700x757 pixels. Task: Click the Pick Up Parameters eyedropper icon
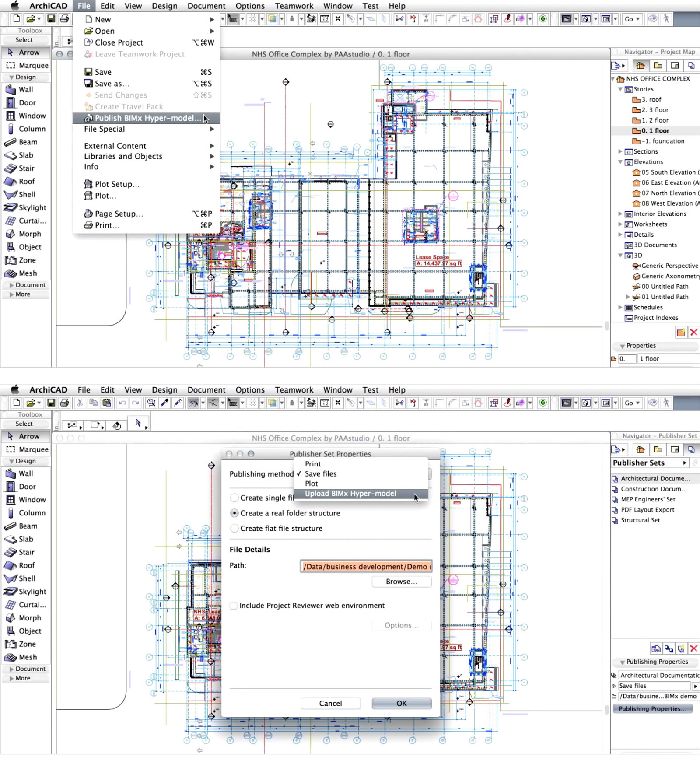tap(164, 403)
